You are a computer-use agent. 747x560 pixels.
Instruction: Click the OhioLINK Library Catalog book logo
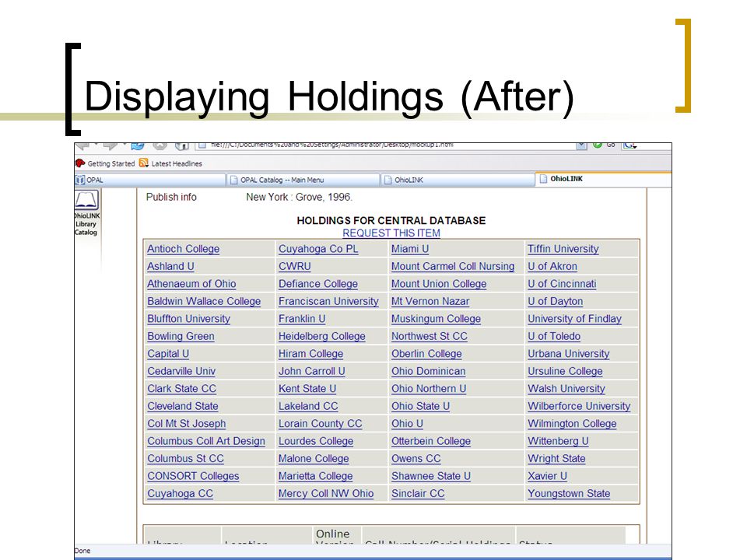[x=86, y=200]
